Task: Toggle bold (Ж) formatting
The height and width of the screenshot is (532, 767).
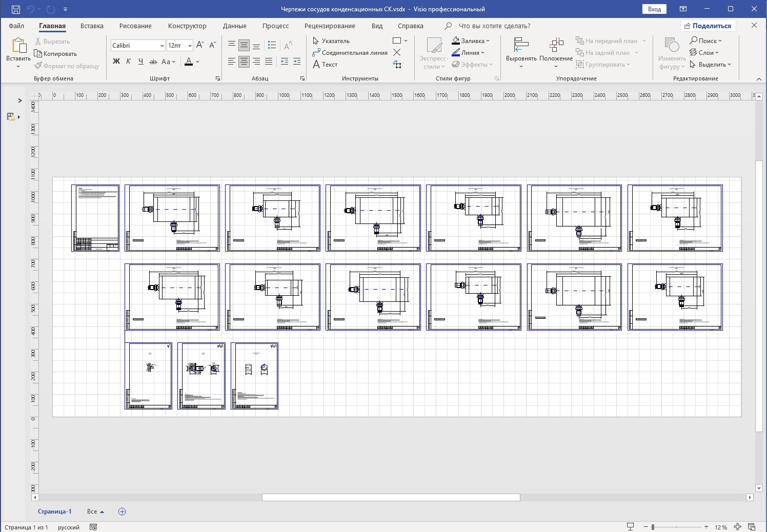Action: tap(116, 62)
